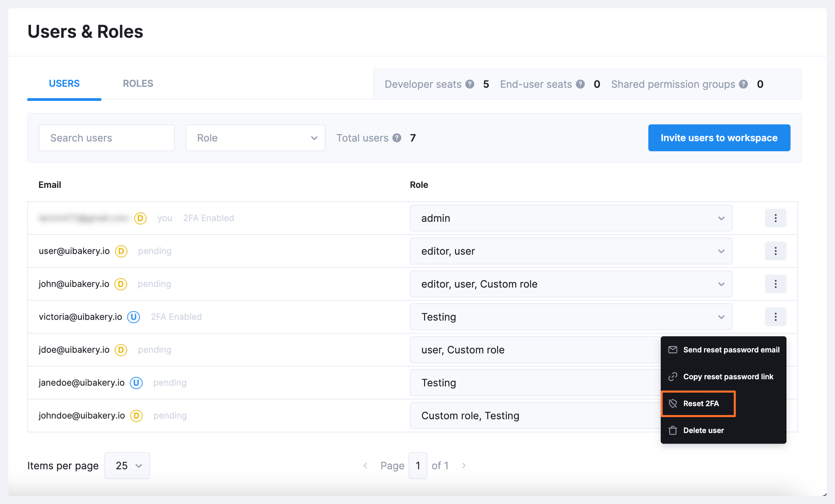Switch to the ROLES tab

pos(138,83)
